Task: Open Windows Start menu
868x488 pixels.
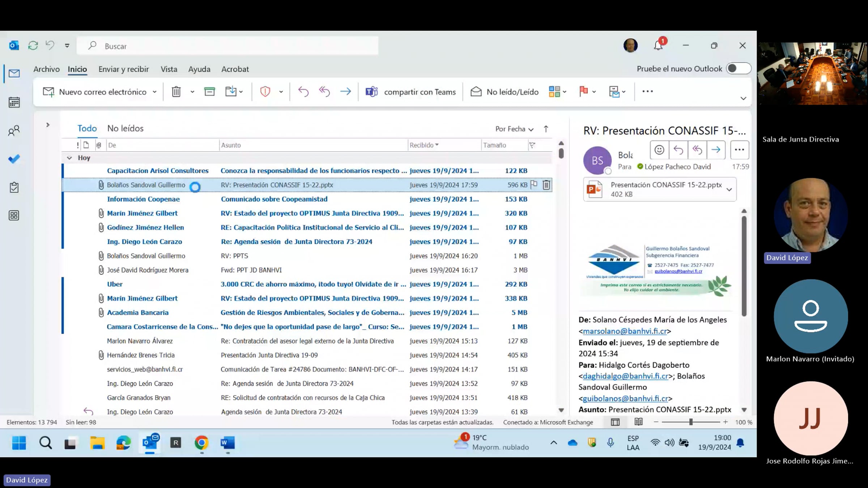Action: (x=19, y=443)
